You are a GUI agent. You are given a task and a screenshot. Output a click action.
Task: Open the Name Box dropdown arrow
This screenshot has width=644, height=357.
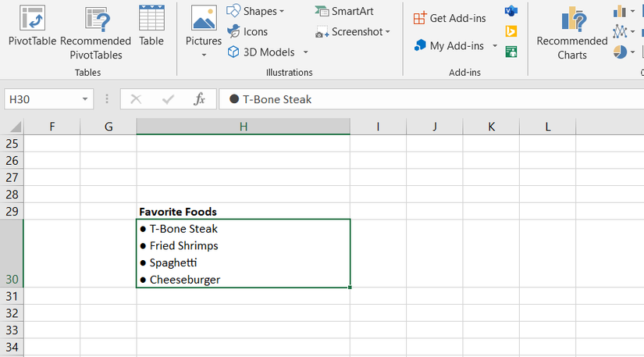coord(85,99)
